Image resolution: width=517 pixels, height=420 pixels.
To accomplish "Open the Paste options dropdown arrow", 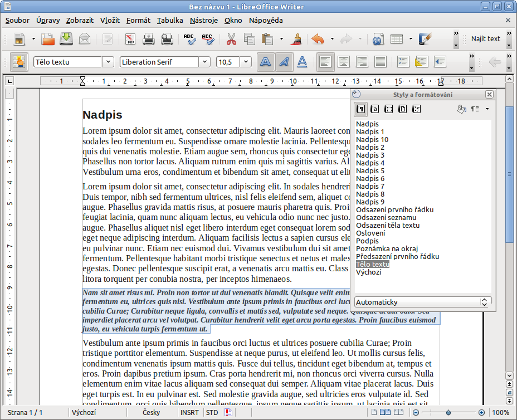I will coord(281,39).
